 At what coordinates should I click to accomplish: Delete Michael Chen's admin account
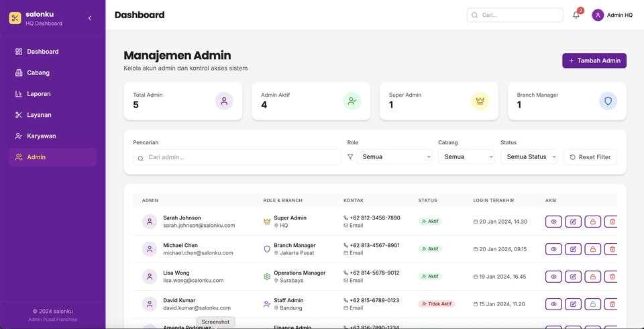point(611,249)
